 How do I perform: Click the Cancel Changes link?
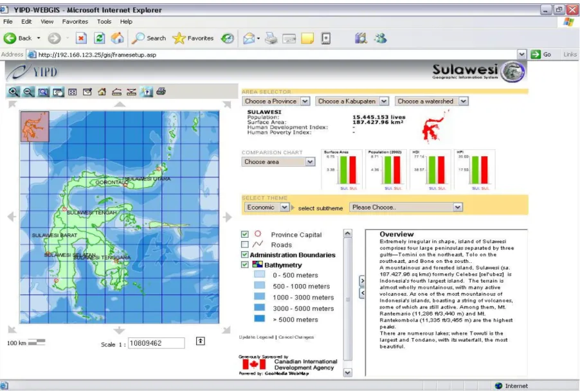(x=296, y=337)
